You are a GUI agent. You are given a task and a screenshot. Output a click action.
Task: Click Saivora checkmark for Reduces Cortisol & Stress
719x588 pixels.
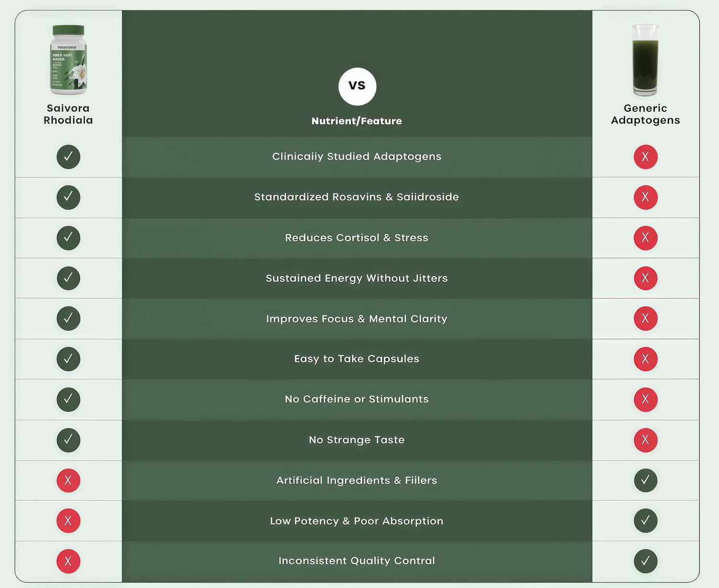click(69, 238)
